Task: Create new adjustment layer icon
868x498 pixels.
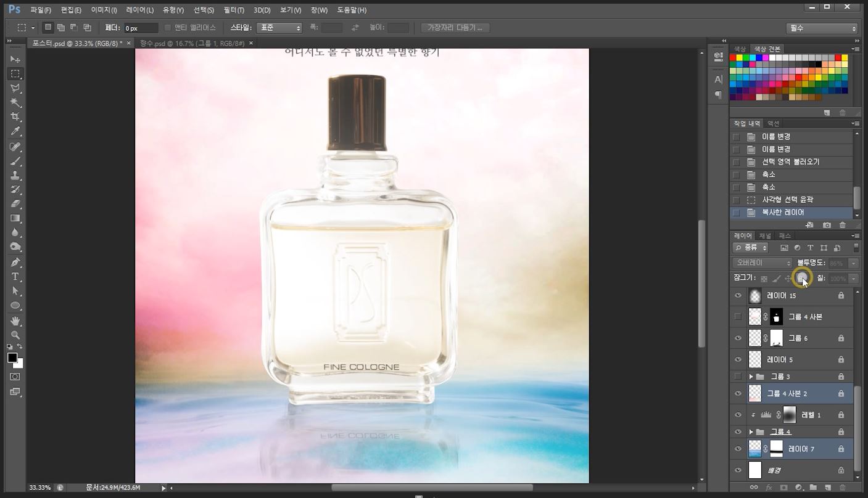Action: click(x=798, y=488)
